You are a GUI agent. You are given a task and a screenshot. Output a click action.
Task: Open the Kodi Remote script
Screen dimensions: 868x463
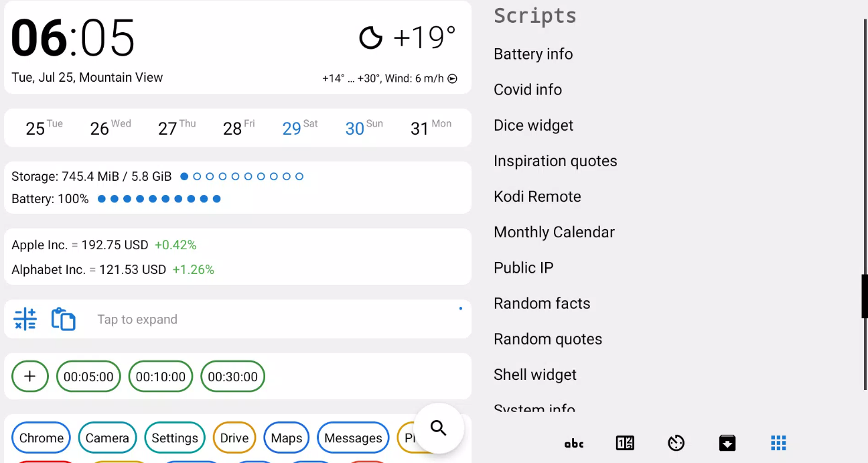tap(537, 196)
